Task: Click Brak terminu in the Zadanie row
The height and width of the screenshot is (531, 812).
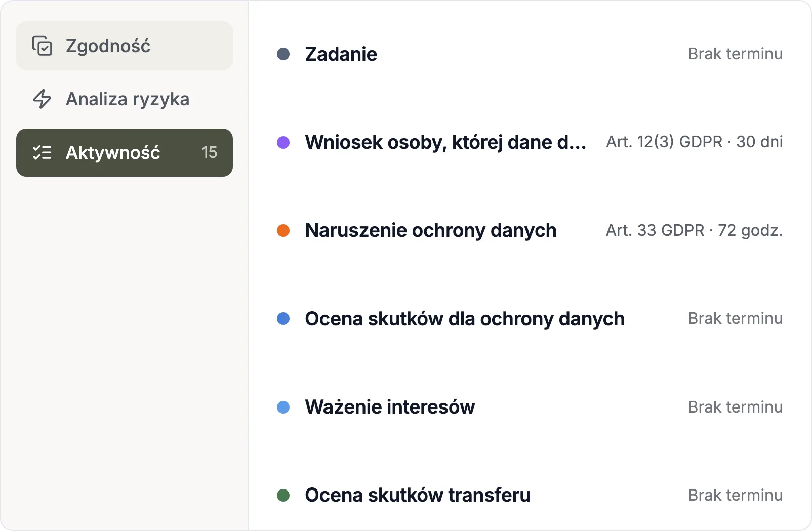Action: coord(736,54)
